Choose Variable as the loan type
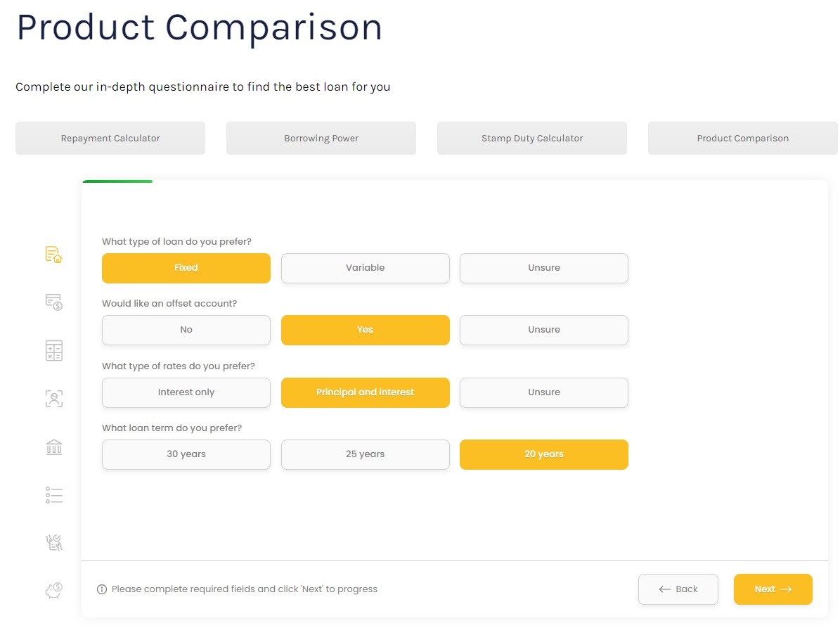840x628 pixels. [365, 268]
